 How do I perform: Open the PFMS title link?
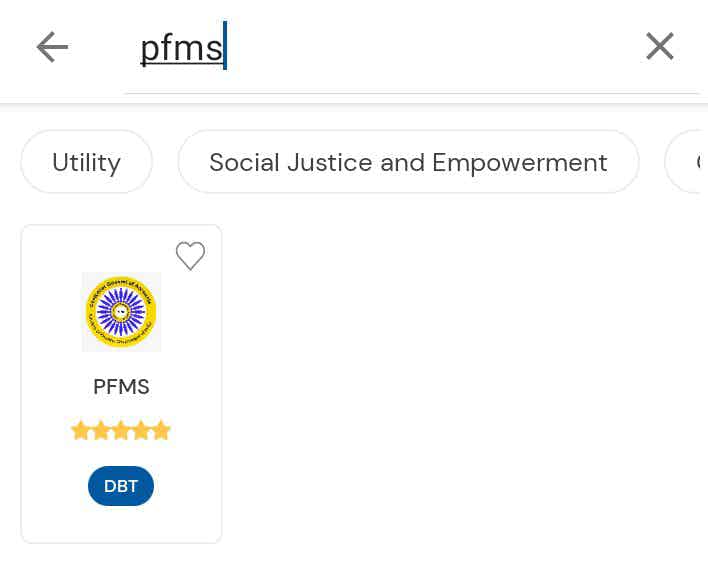[121, 387]
